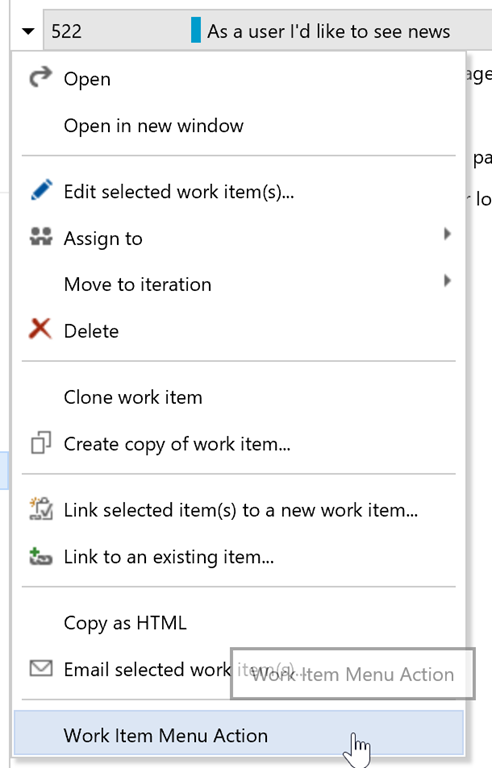Click the blue color bar of item 522

(196, 30)
